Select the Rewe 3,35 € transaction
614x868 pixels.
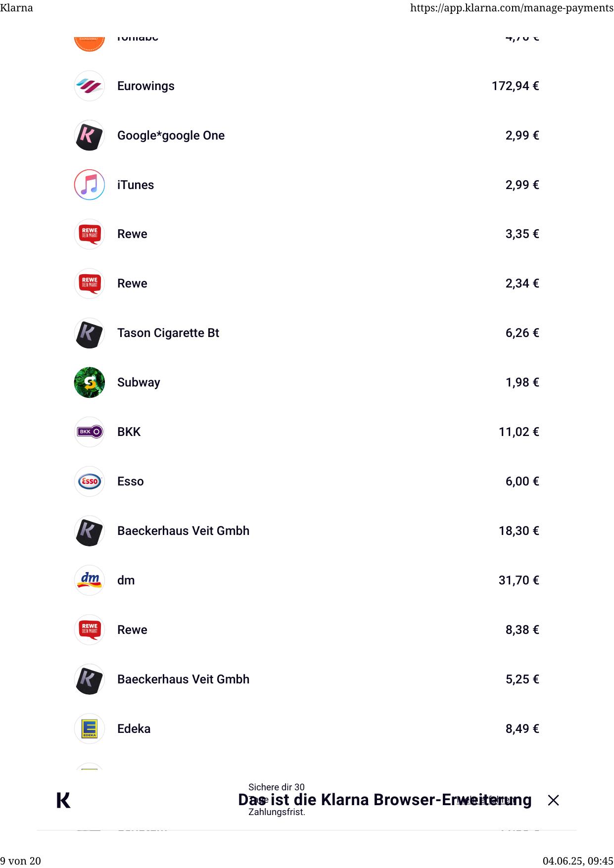point(133,234)
